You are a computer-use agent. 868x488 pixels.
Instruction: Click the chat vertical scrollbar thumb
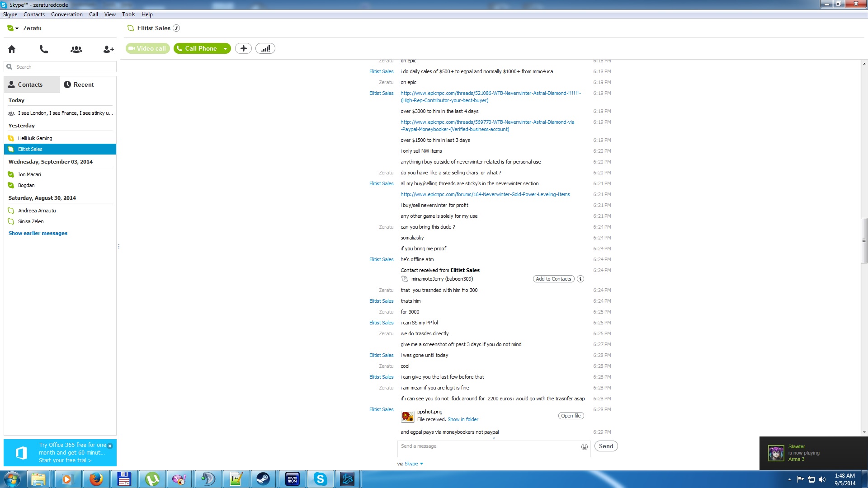click(x=864, y=240)
